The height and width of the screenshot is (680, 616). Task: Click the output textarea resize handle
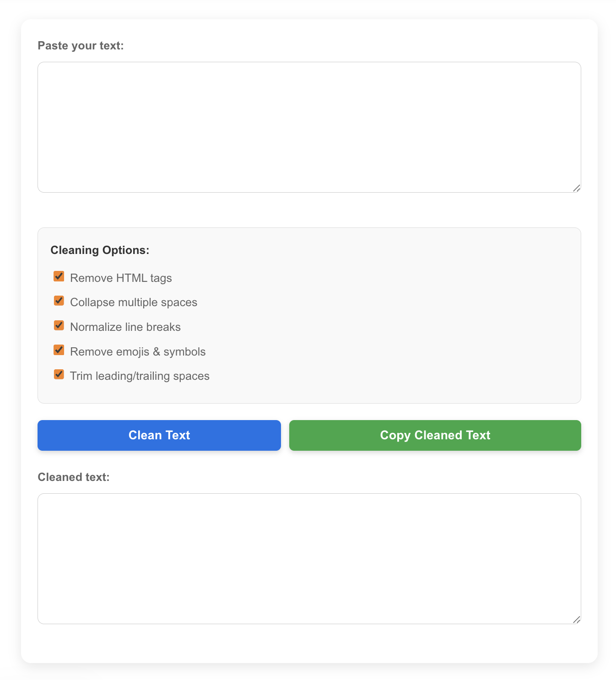click(577, 619)
